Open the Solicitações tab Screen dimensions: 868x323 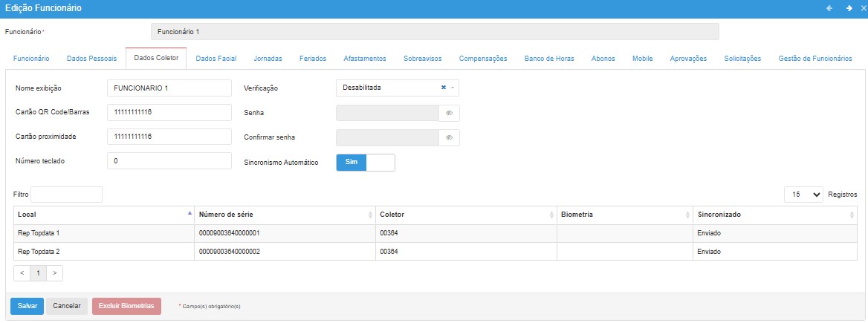742,59
